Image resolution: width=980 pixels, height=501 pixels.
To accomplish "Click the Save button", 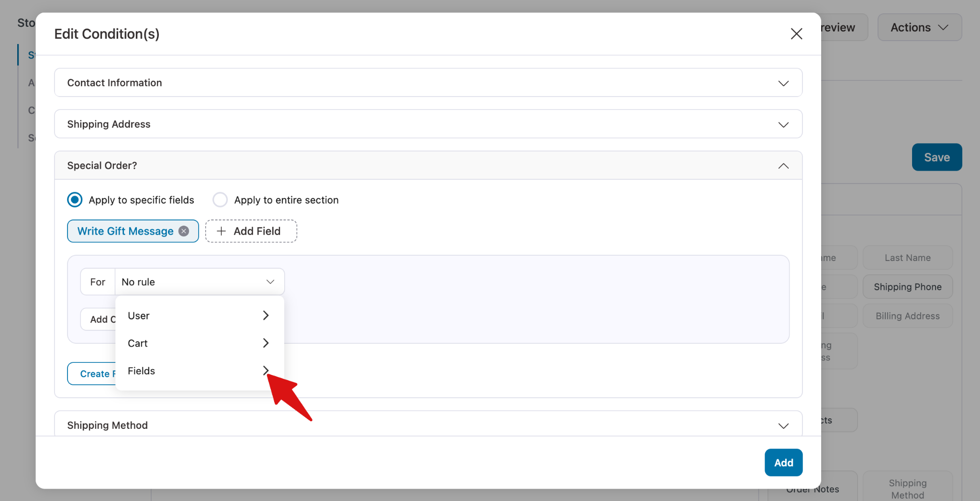I will pos(936,157).
